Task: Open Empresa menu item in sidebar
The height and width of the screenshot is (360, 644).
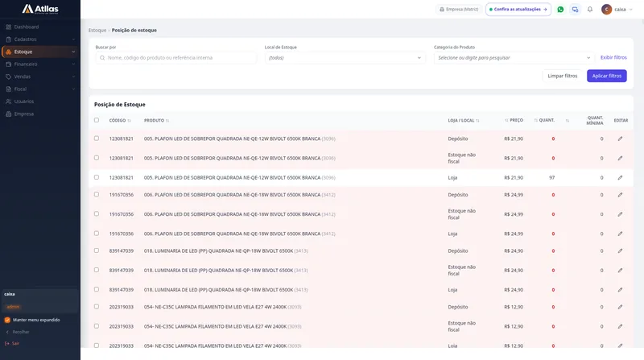Action: pyautogui.click(x=40, y=114)
